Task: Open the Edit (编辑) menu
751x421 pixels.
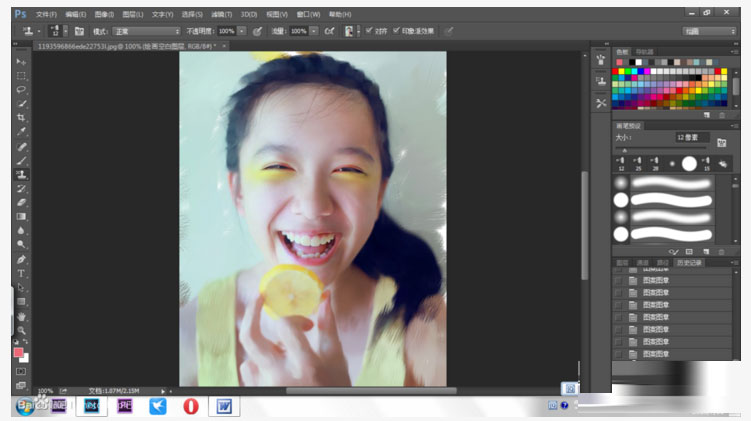Action: (x=75, y=15)
